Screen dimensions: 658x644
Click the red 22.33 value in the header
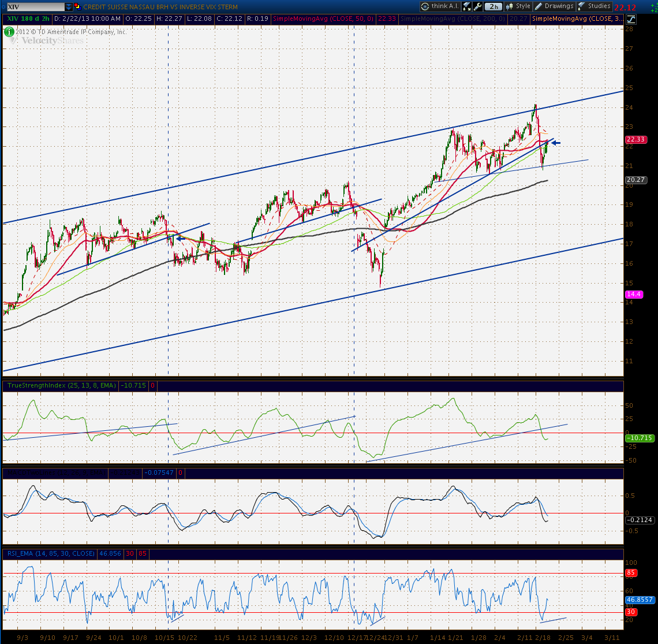(x=387, y=19)
